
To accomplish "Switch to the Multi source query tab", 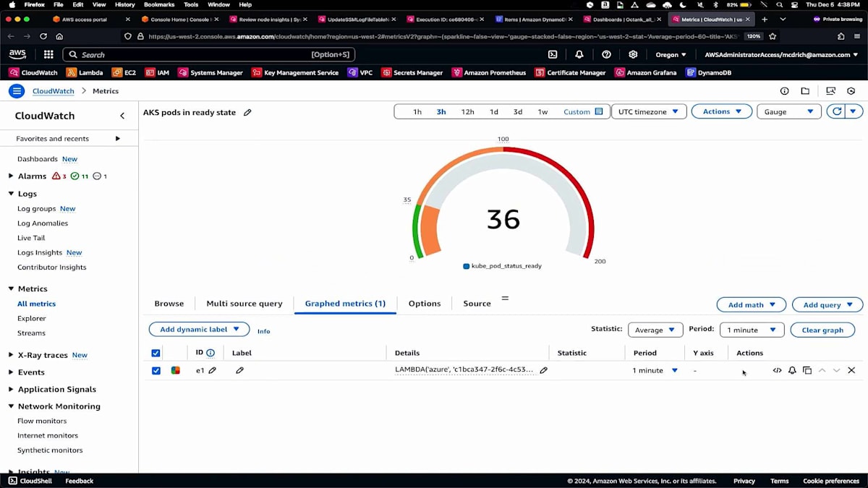I will pos(244,304).
